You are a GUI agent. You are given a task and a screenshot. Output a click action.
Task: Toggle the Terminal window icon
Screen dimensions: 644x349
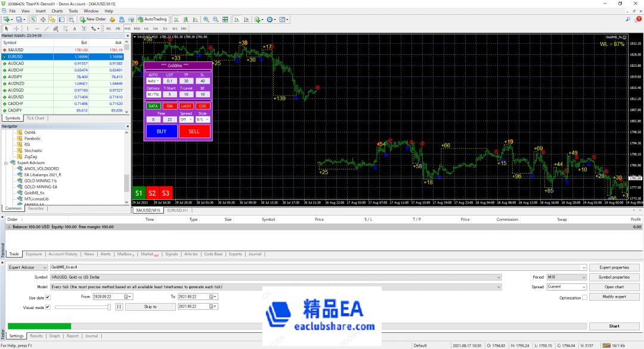[61, 19]
